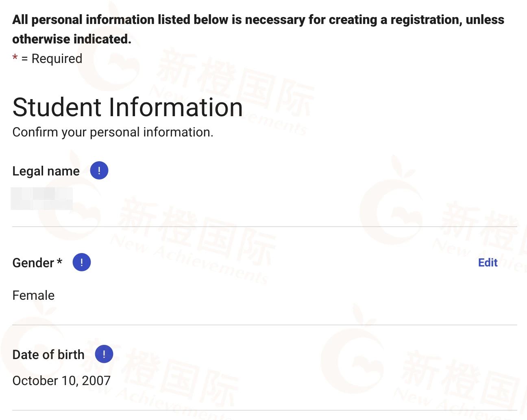Click the '= Required' legend text
The width and height of the screenshot is (527, 420).
(x=52, y=58)
